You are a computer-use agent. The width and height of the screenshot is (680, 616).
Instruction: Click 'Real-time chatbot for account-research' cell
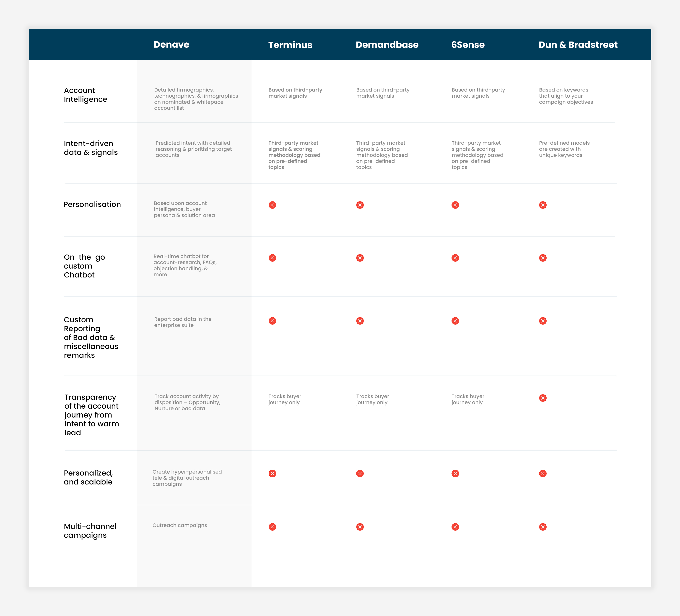(185, 265)
